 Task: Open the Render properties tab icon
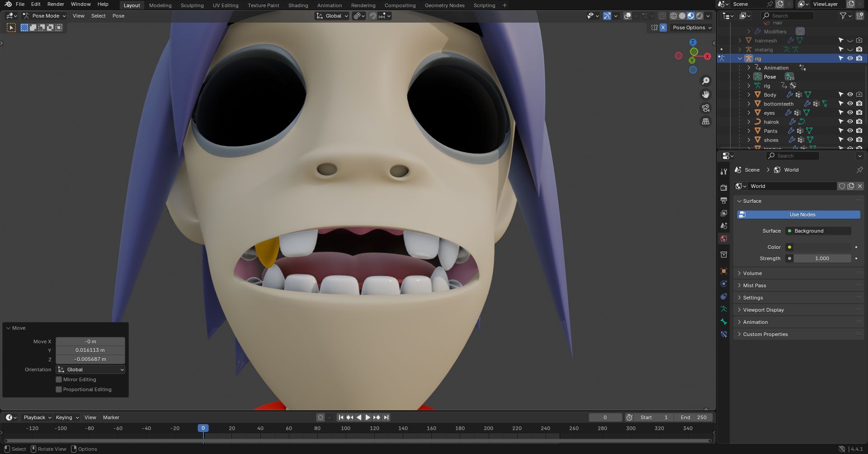point(724,187)
